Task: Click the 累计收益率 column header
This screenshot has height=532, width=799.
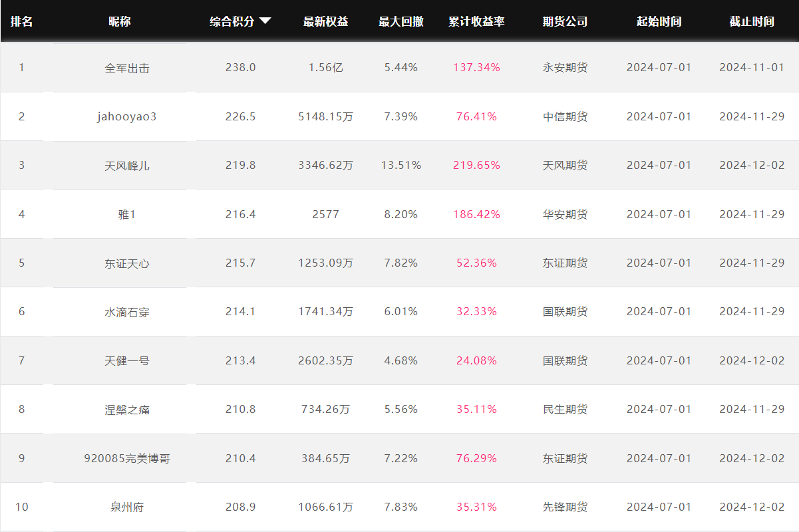Action: tap(476, 21)
